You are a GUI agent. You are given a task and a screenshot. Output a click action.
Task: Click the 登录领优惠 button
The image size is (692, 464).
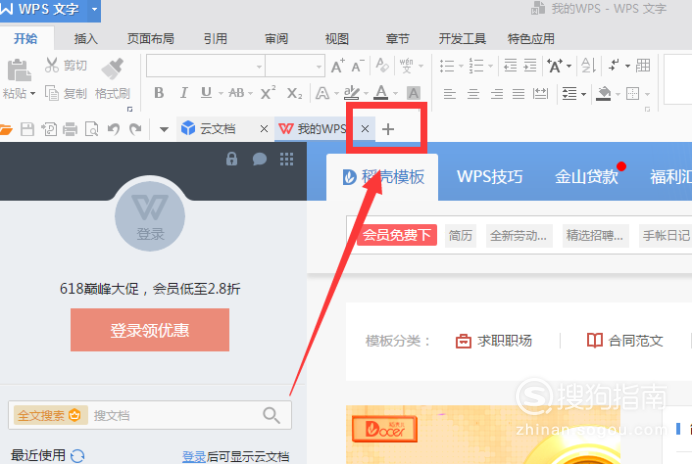150,330
